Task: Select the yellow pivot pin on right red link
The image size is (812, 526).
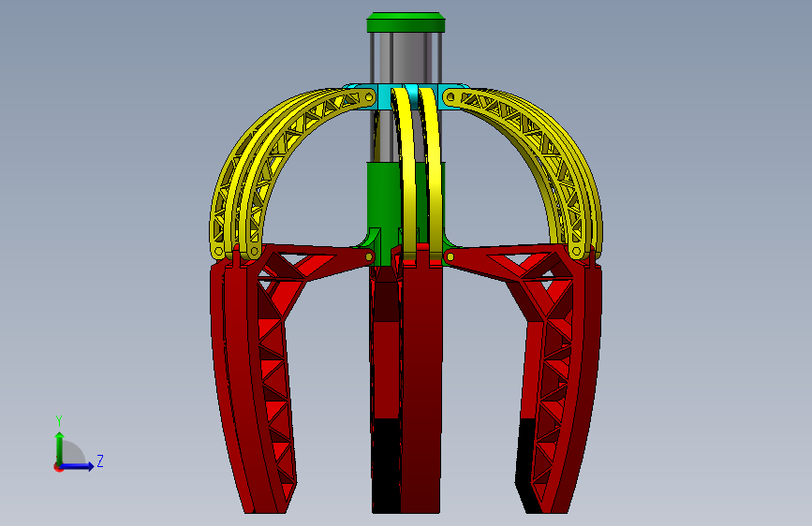Action: [450, 256]
